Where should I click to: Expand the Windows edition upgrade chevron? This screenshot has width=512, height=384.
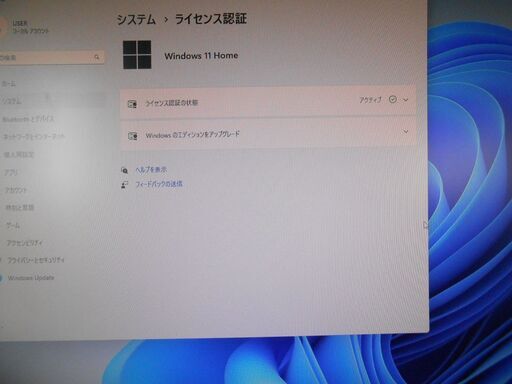(406, 132)
